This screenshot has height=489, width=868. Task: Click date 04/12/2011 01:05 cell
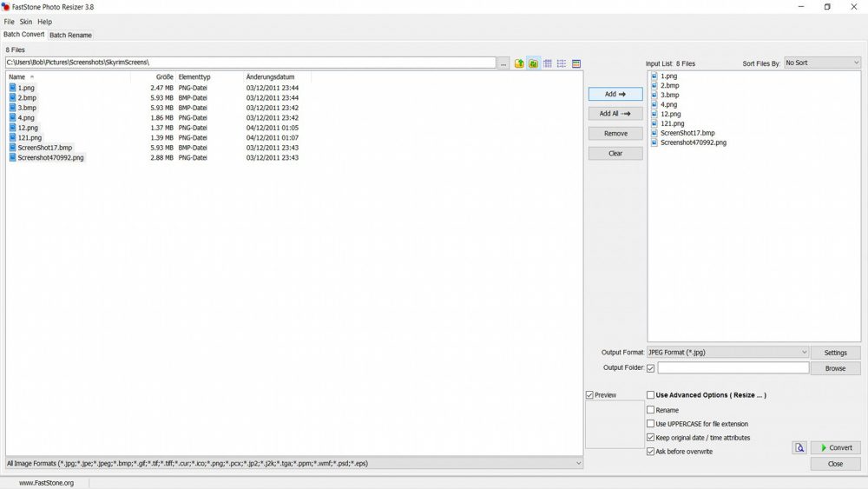pos(273,128)
